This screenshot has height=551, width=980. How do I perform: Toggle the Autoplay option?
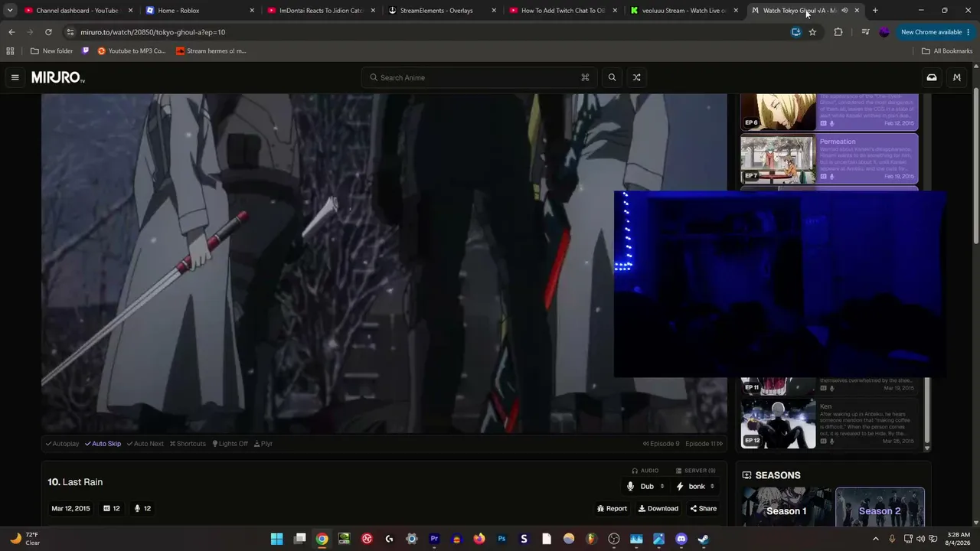click(62, 444)
